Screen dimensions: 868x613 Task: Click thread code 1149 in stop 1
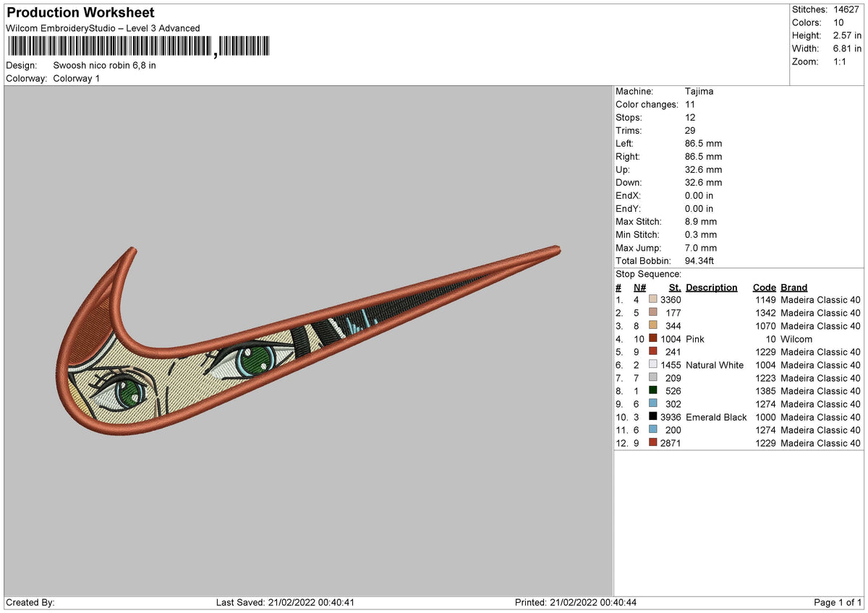tap(766, 300)
